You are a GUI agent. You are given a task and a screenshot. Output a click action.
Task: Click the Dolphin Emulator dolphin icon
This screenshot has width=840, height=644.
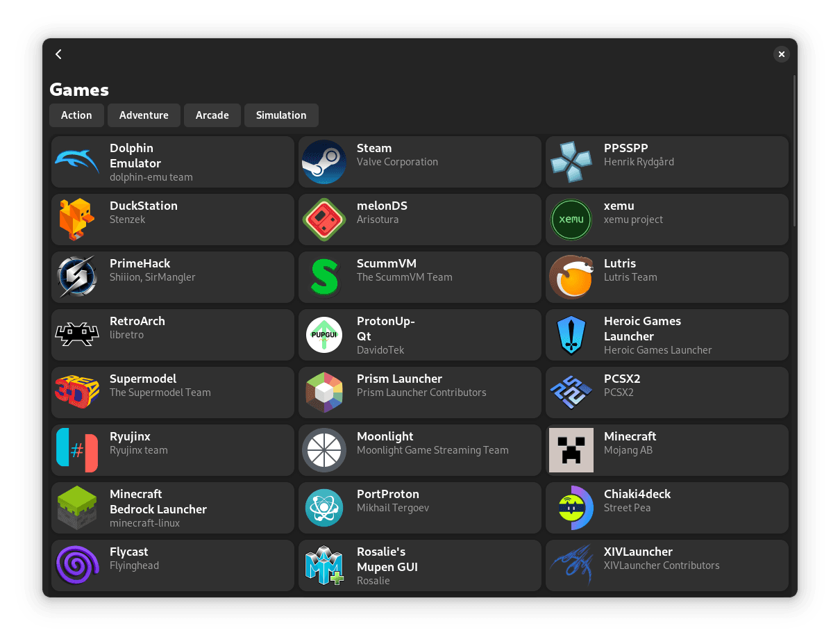77,162
